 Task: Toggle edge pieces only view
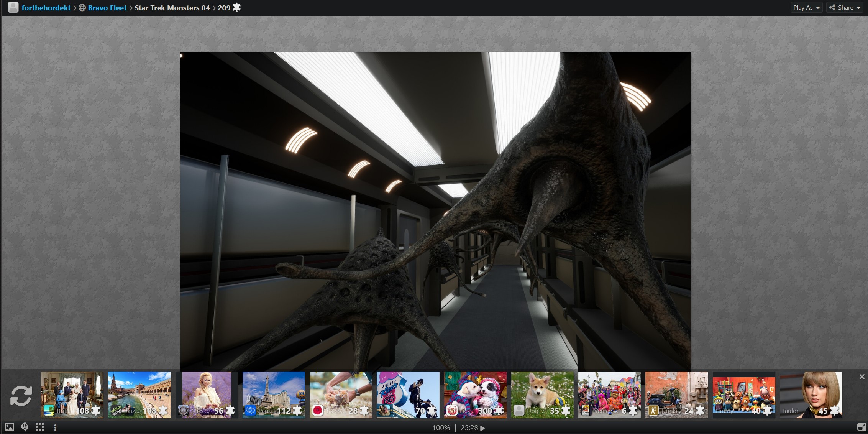pos(40,427)
